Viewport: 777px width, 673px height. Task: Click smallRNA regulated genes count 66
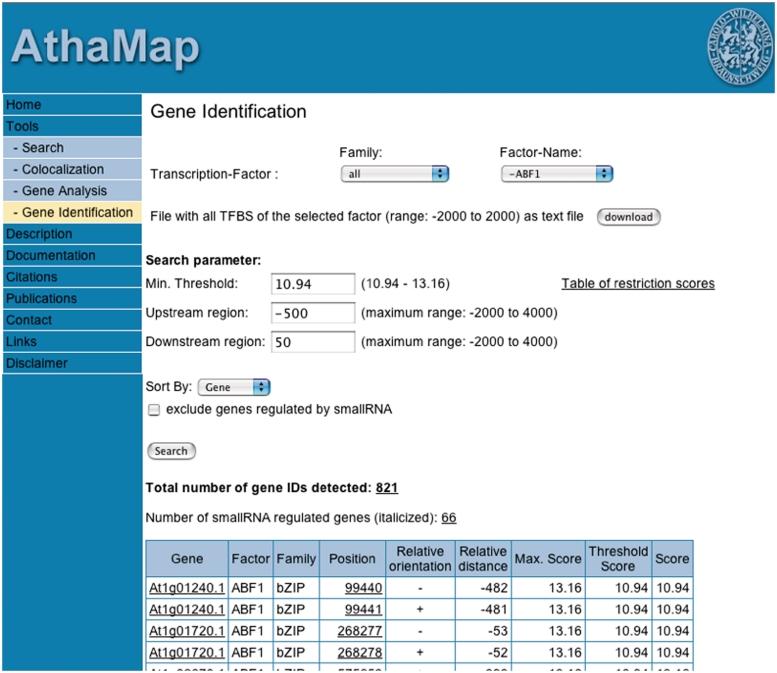448,518
